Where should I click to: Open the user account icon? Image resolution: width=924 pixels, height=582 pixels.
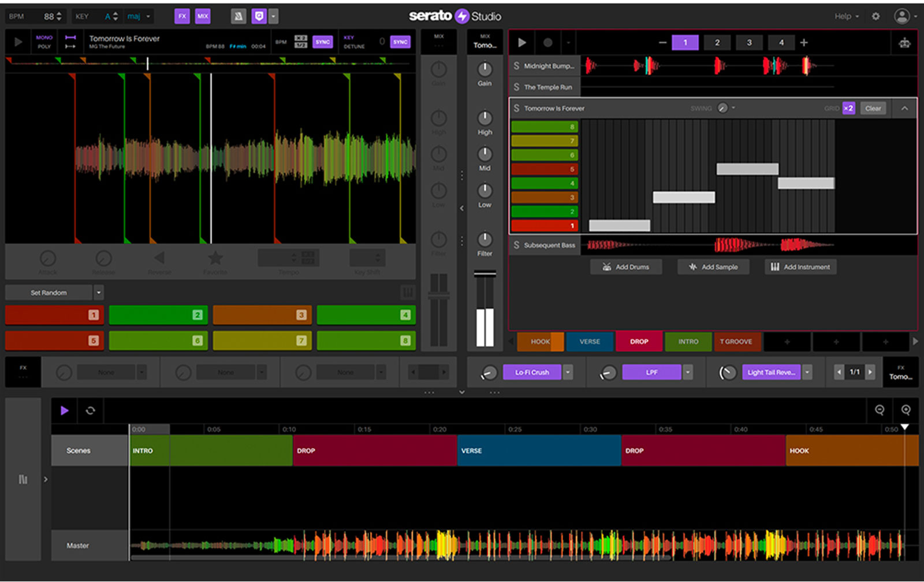click(902, 16)
